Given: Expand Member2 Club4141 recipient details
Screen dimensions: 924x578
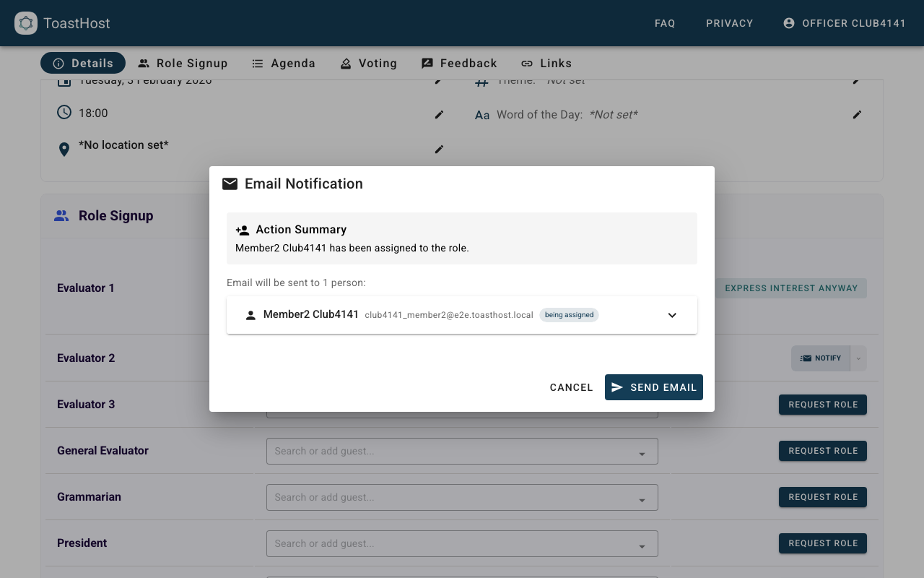Looking at the screenshot, I should 672,315.
